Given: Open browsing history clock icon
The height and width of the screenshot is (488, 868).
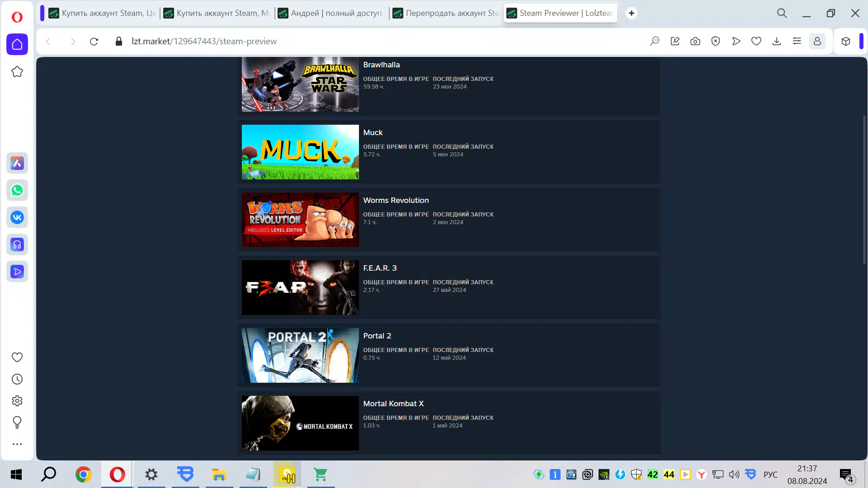Looking at the screenshot, I should click(x=17, y=379).
